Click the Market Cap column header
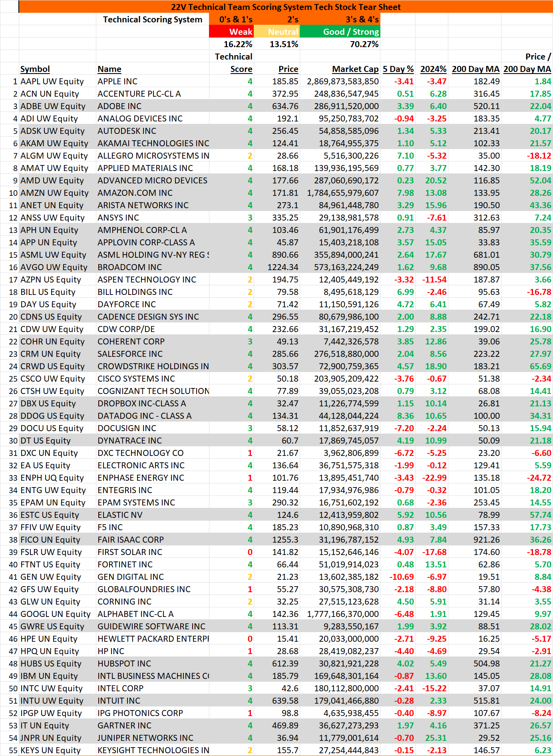 pos(355,69)
